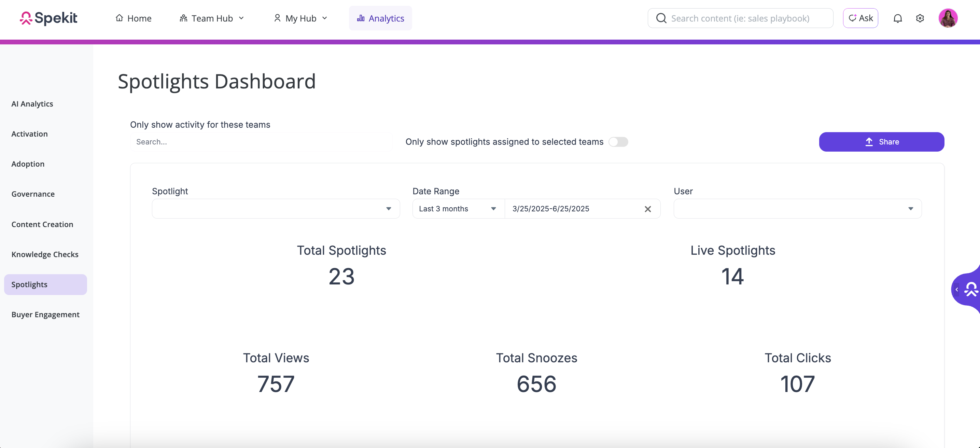Click the Total Clicks value 107
The height and width of the screenshot is (448, 980).
coord(797,384)
